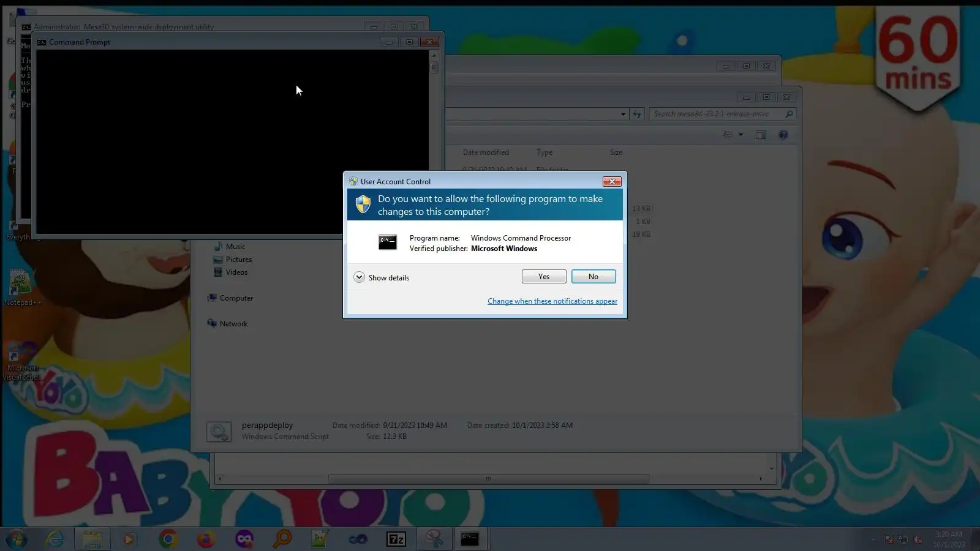Image resolution: width=980 pixels, height=551 pixels.
Task: Expand Show details in the UAC dialog
Action: tap(382, 277)
